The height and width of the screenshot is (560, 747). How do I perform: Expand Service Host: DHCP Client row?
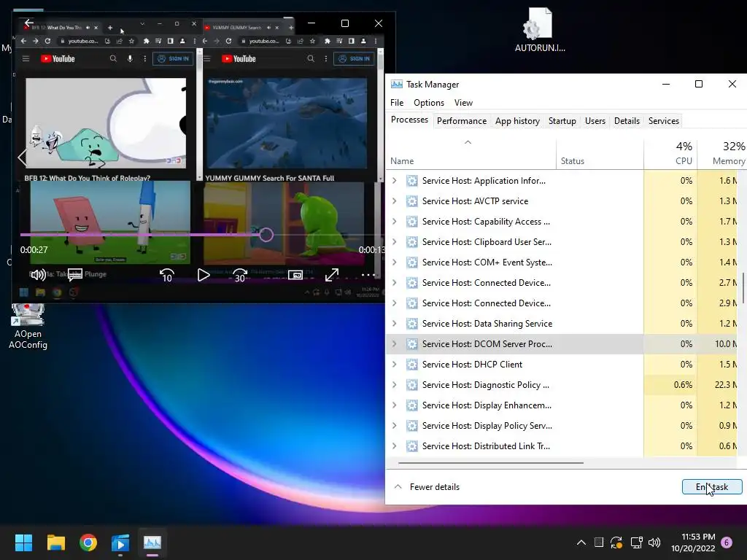pyautogui.click(x=395, y=365)
